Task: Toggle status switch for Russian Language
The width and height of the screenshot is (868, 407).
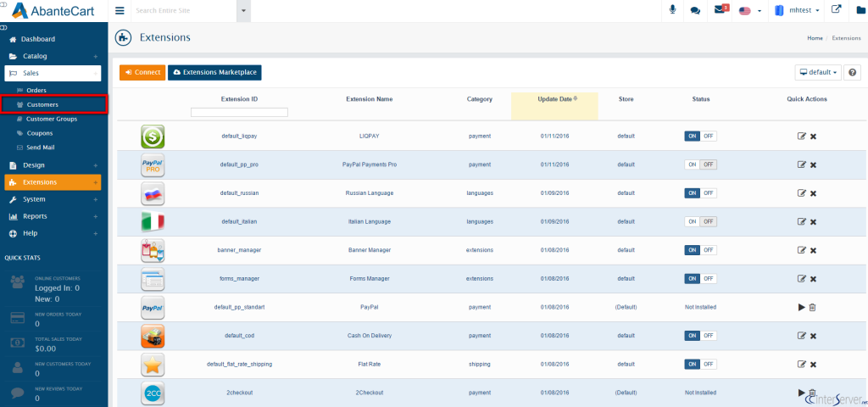Action: pos(700,193)
